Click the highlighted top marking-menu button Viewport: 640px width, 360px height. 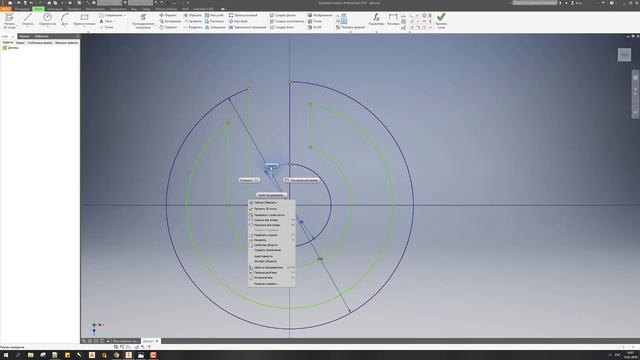[271, 165]
